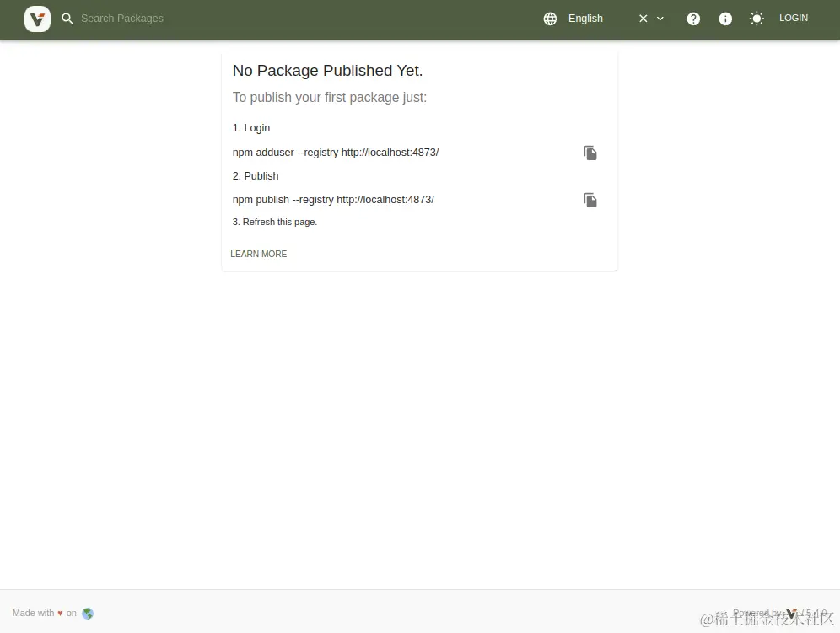The height and width of the screenshot is (633, 840).
Task: Expand the language dropdown chevron
Action: tap(660, 19)
